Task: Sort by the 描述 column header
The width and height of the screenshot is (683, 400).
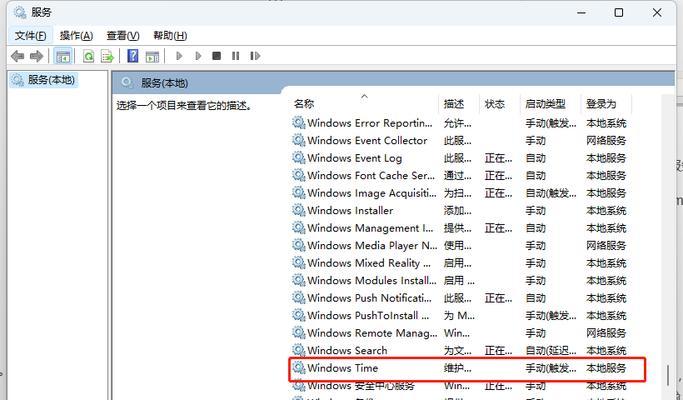Action: tap(459, 104)
